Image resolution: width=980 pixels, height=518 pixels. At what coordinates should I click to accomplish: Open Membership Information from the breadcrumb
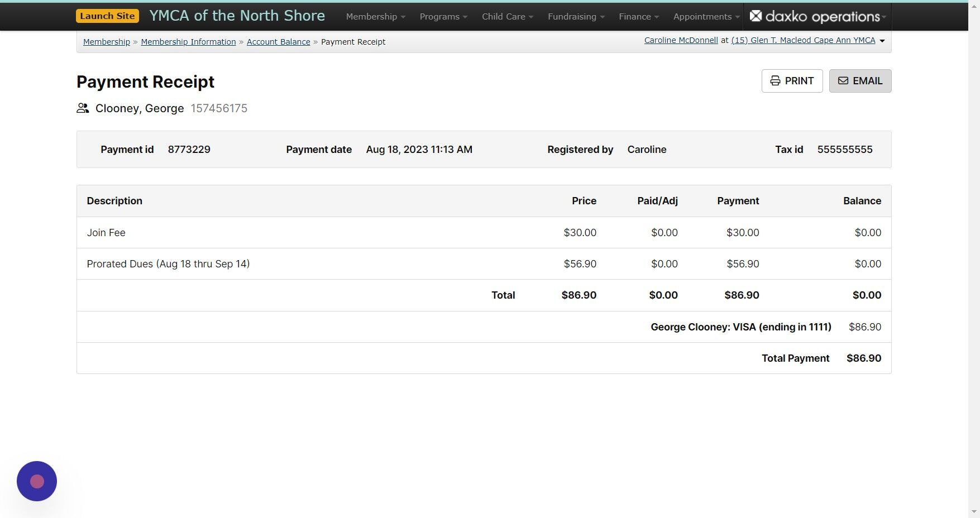188,41
